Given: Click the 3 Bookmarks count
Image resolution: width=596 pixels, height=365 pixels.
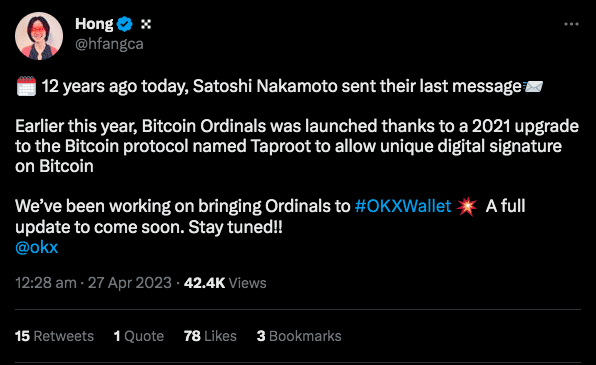Looking at the screenshot, I should [299, 336].
